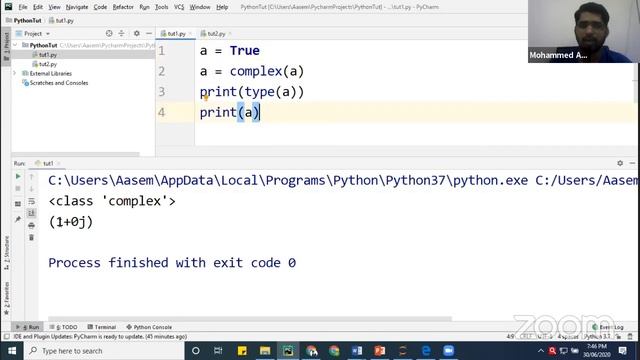
Task: Open the Navigate menu
Action: [77, 7]
